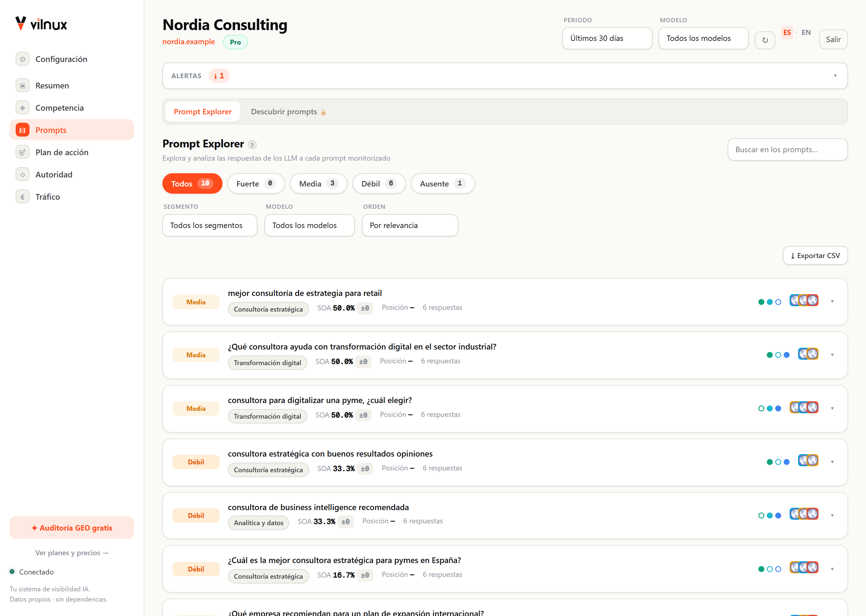Click model avatars on sector industrial prompt
Screen dimensions: 866x616
(x=808, y=354)
